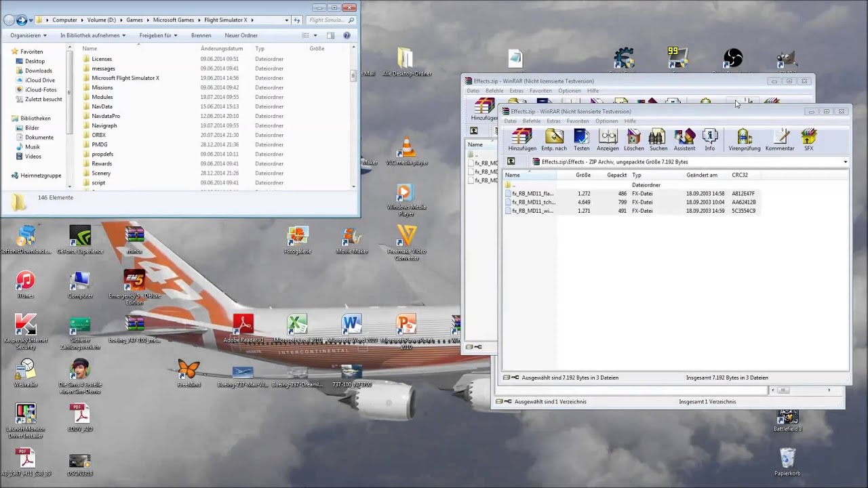Click WinRAR horizontal scrollbar thumb
The image size is (868, 488).
[783, 390]
